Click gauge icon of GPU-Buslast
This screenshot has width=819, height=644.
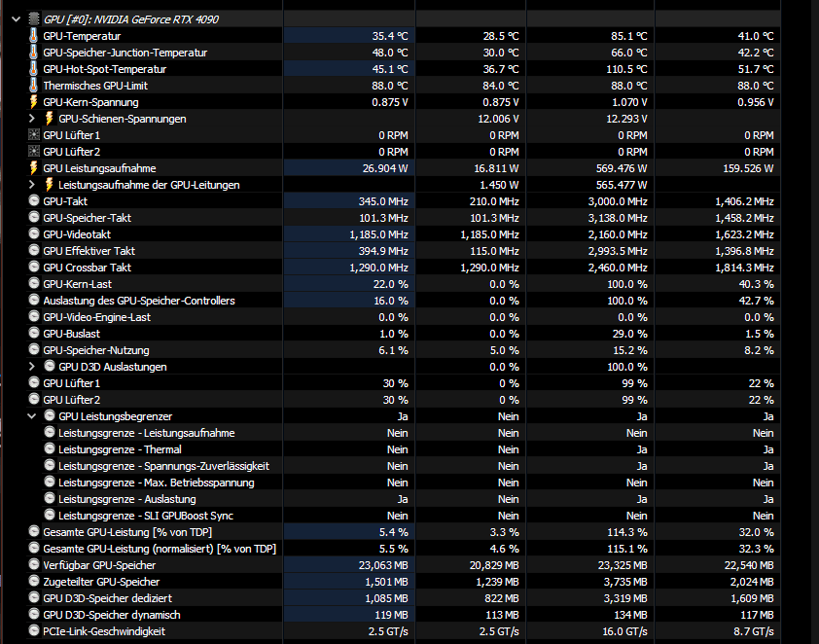click(x=34, y=333)
